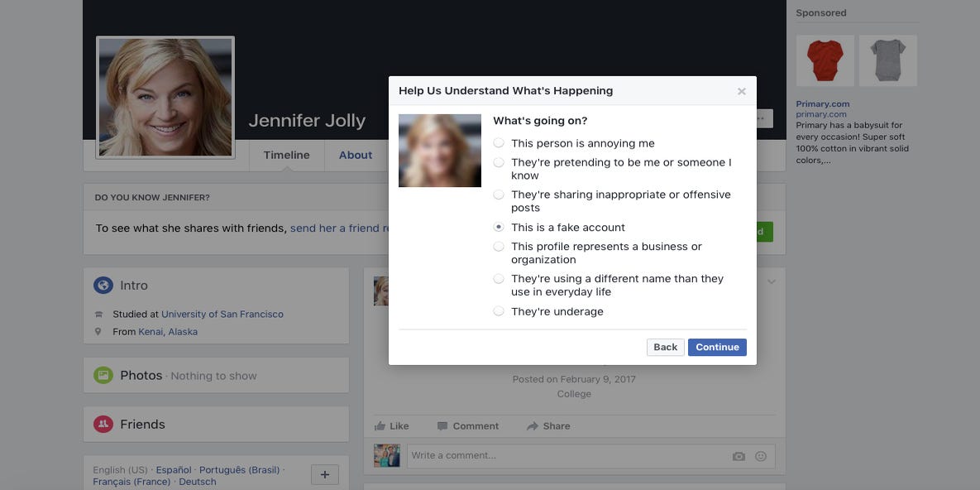
Task: Click the Continue button
Action: (x=717, y=348)
